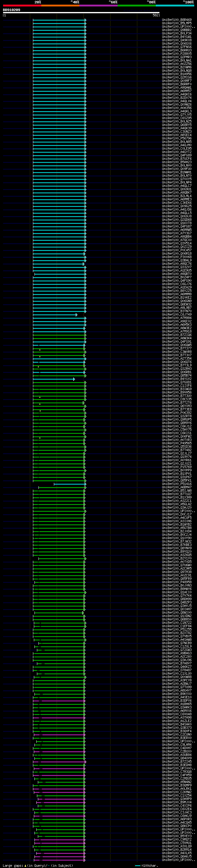The height and width of the screenshot is (868, 197).
Task: Select hit UniRef100_Q8KCP0
Action: pos(177,826)
